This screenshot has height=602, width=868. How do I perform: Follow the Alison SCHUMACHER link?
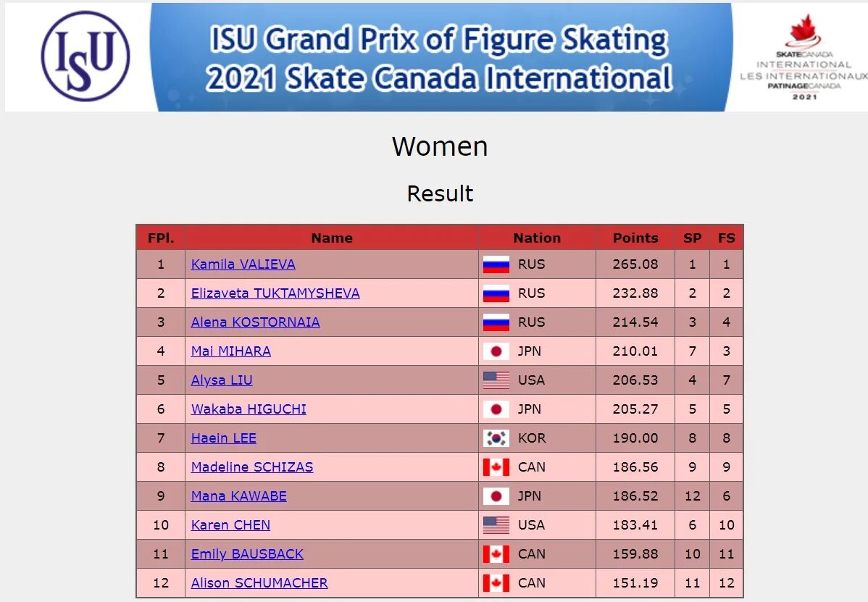[259, 582]
